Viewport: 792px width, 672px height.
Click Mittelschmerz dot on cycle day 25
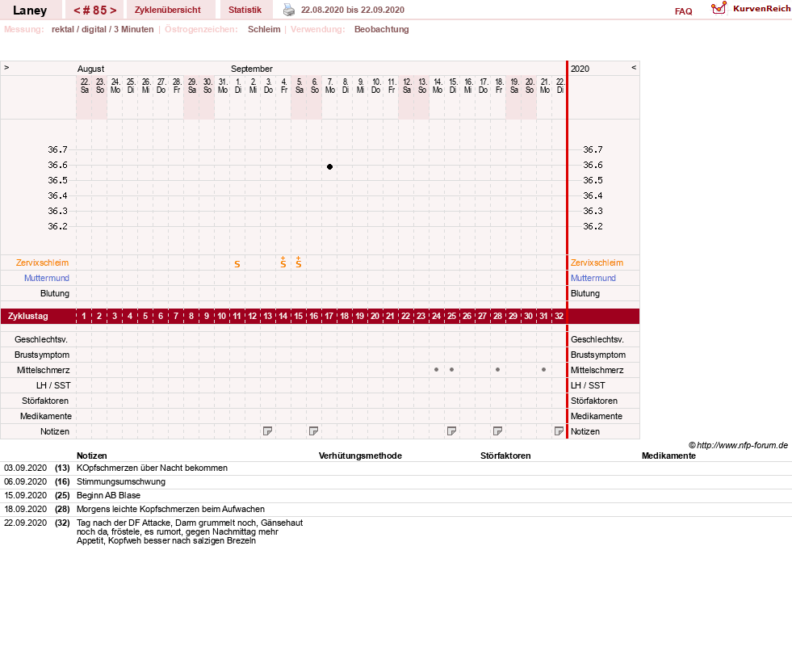(x=451, y=370)
